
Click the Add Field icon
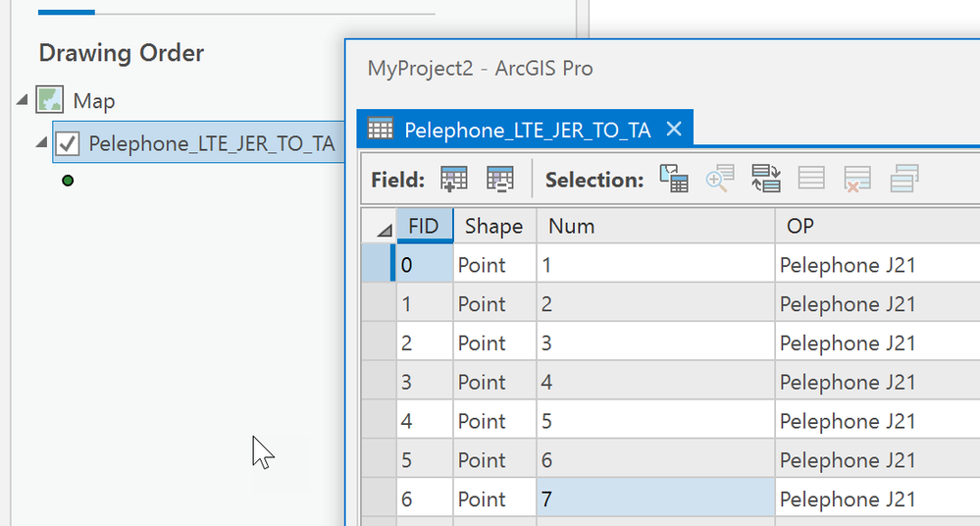453,179
